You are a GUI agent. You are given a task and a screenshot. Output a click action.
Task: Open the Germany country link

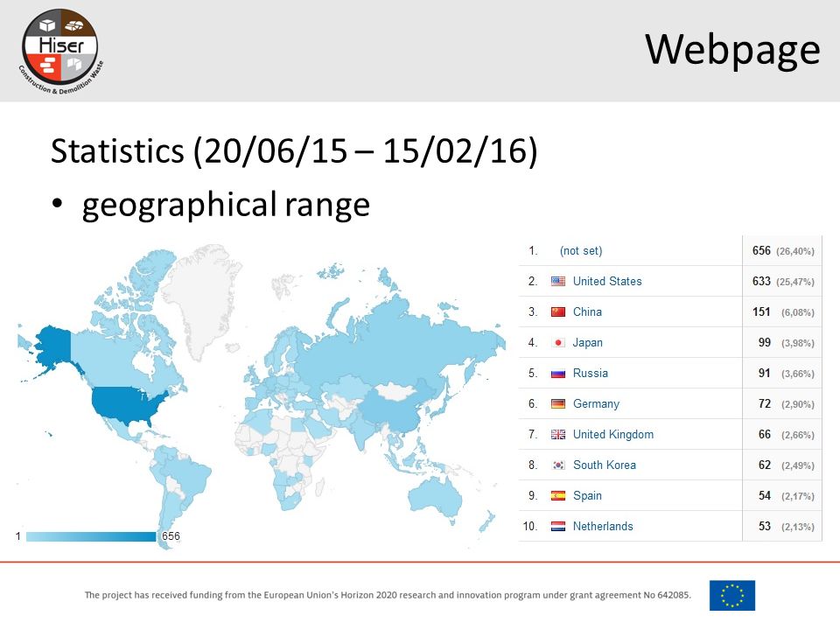596,404
